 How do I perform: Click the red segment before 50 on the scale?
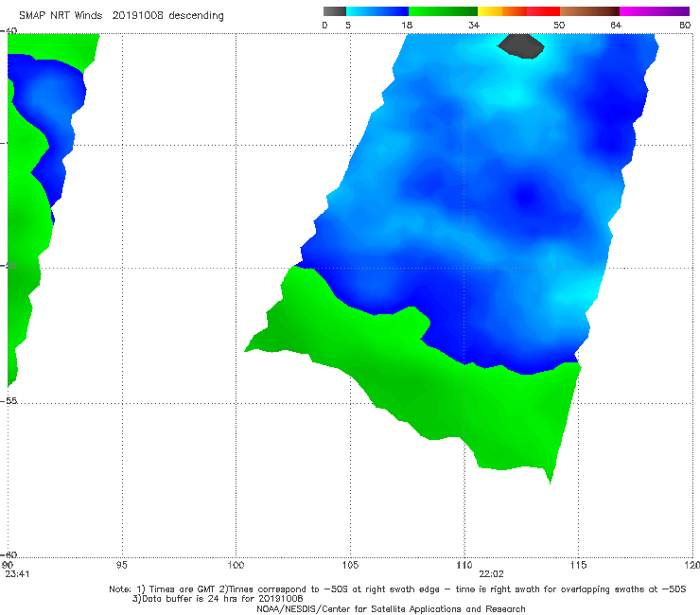543,11
